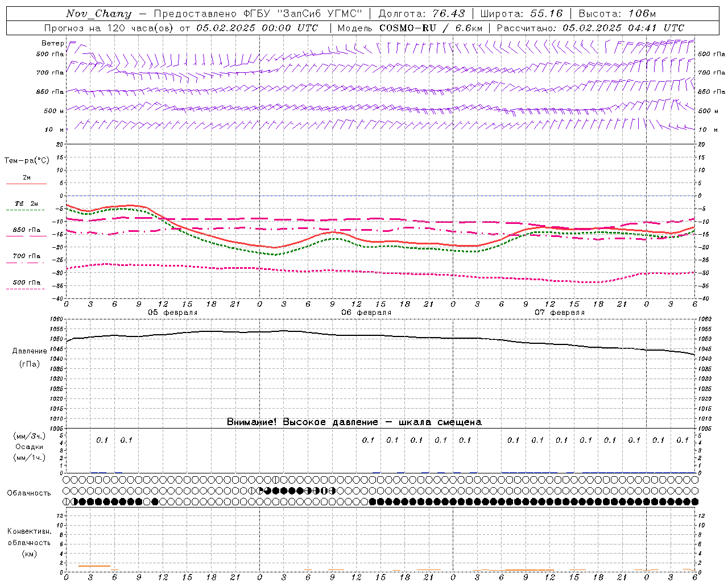Click the 'Предоставлено ФГБУ "ЗапСиб УГМС"' provider text
728x582 pixels.
259,14
